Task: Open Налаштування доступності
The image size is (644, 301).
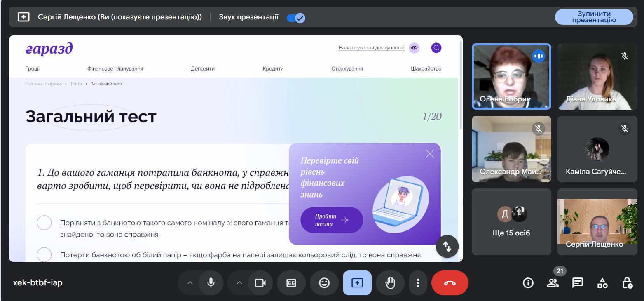Action: point(371,47)
